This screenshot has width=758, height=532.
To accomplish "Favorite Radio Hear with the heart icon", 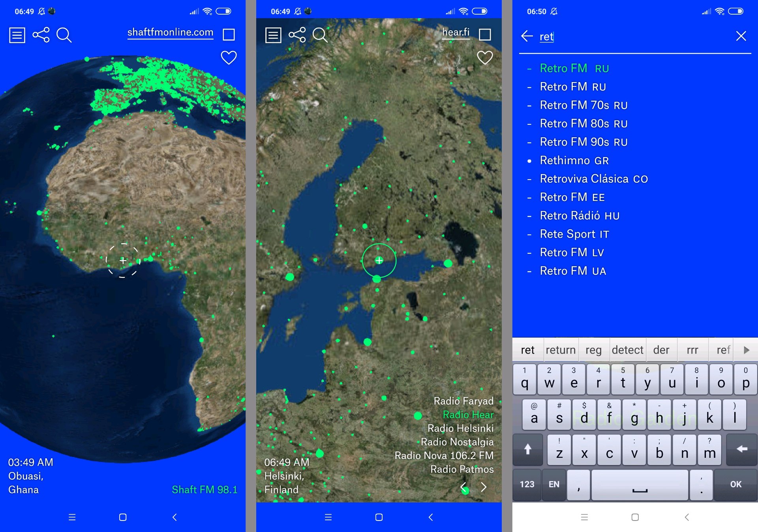I will pyautogui.click(x=485, y=58).
